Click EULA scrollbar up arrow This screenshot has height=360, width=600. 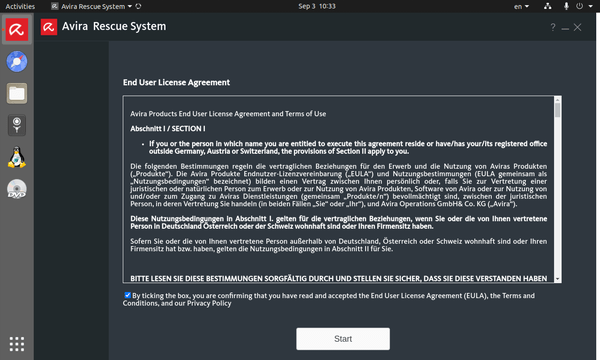pyautogui.click(x=558, y=99)
